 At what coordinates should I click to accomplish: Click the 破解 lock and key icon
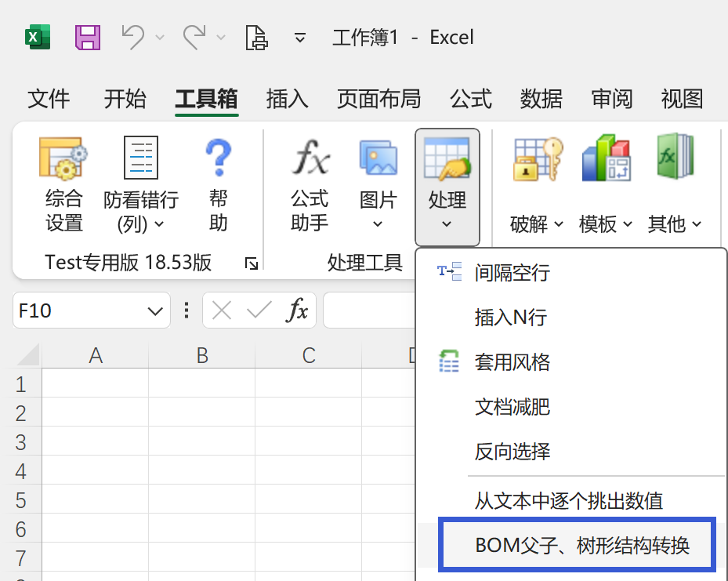coord(537,159)
